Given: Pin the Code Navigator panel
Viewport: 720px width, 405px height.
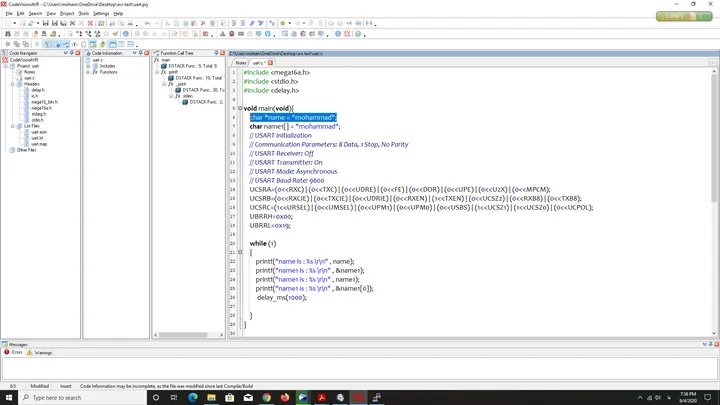Looking at the screenshot, I should 72,53.
